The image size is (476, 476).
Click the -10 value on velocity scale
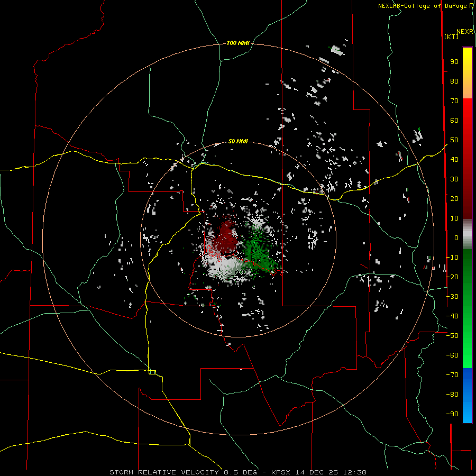452,258
